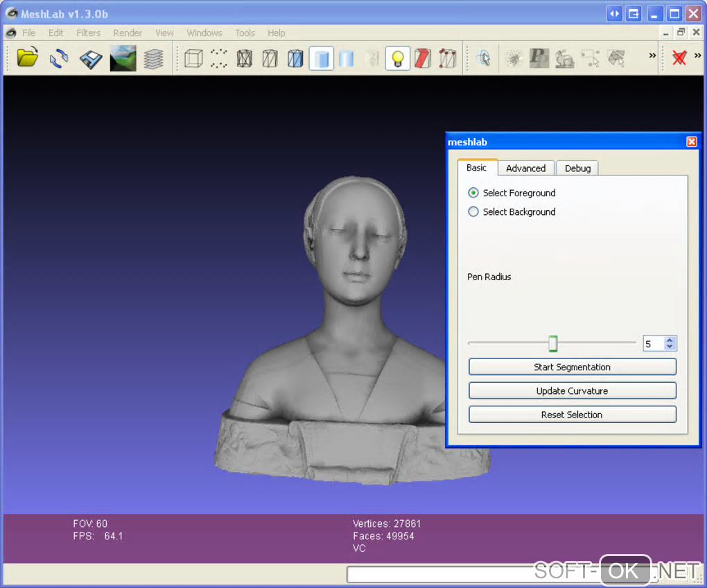The width and height of the screenshot is (707, 588).
Task: Open the Filters menu
Action: coord(88,33)
